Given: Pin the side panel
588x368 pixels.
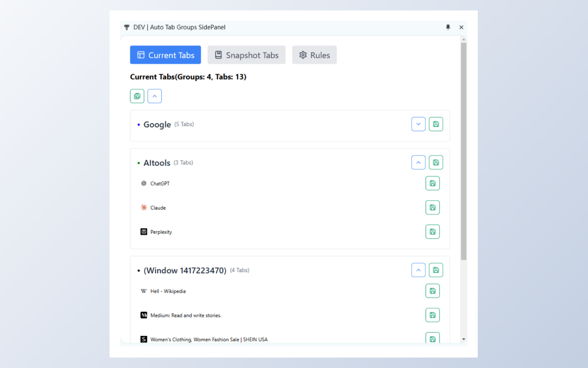Looking at the screenshot, I should coord(448,27).
